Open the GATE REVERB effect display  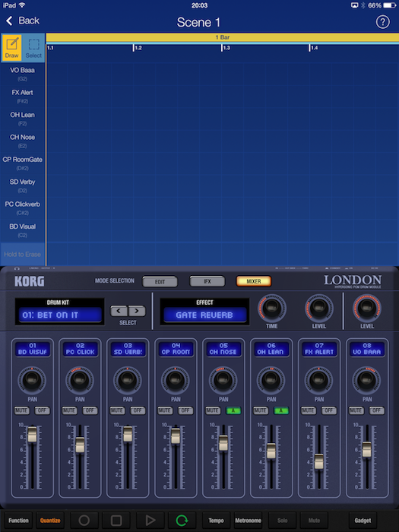(x=204, y=315)
